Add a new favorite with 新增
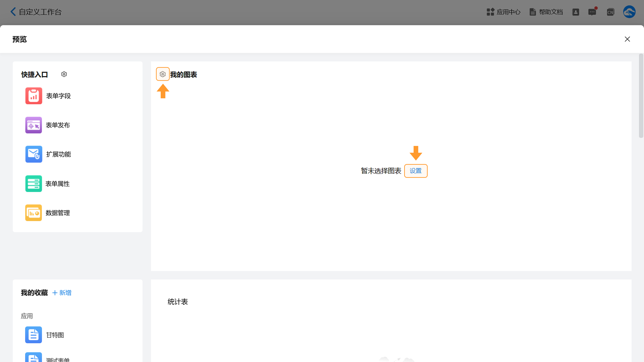The width and height of the screenshot is (644, 362). tap(62, 293)
